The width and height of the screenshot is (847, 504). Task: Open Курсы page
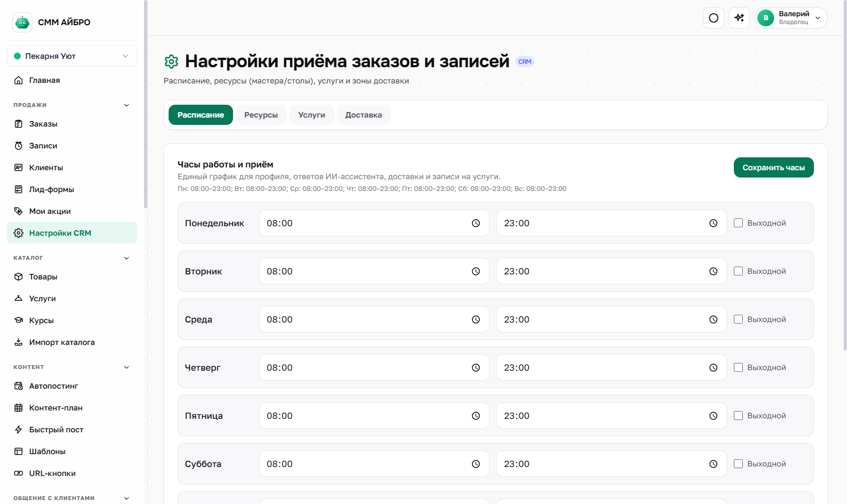(72, 320)
